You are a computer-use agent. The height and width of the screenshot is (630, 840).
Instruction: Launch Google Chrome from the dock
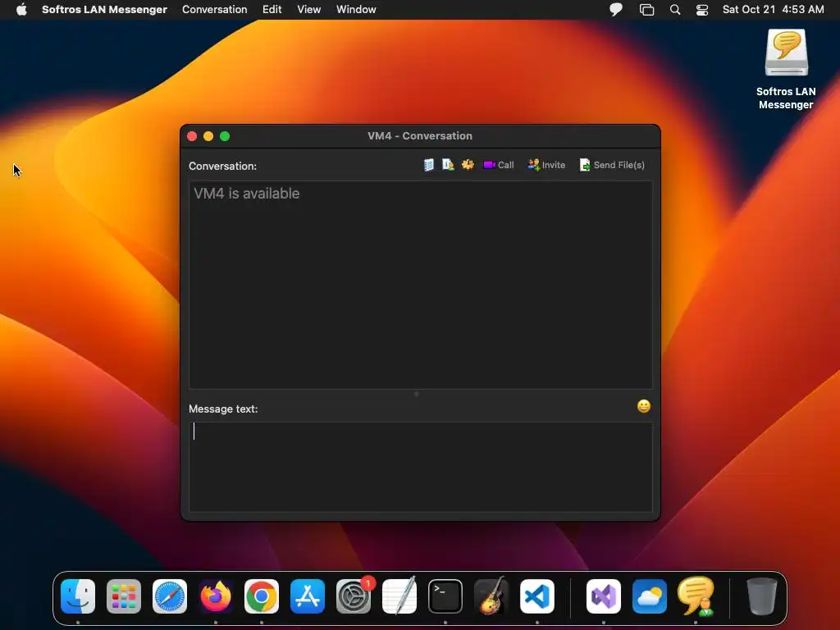(x=262, y=596)
